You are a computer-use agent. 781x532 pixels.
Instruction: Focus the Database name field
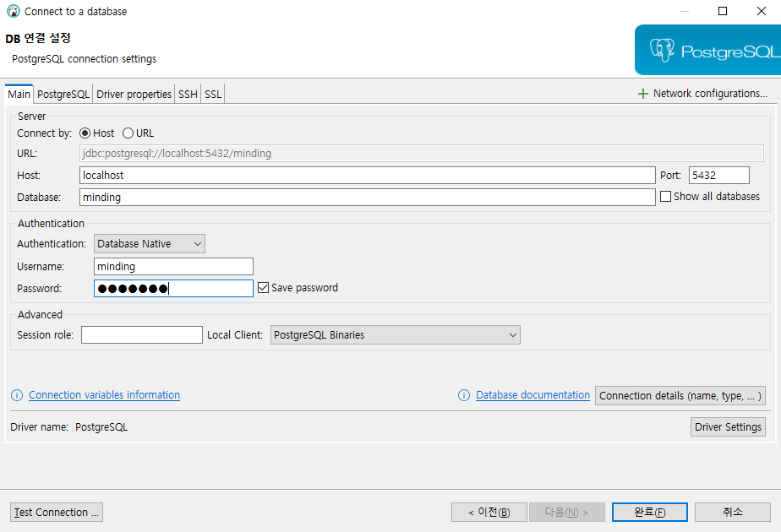click(367, 197)
